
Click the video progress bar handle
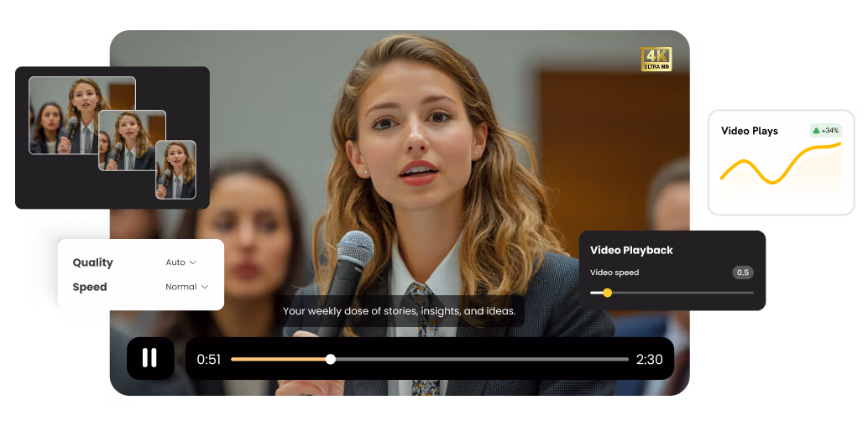pyautogui.click(x=331, y=359)
